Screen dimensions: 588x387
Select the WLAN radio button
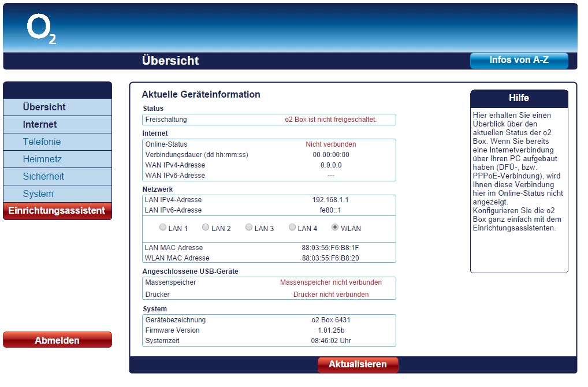[x=335, y=227]
